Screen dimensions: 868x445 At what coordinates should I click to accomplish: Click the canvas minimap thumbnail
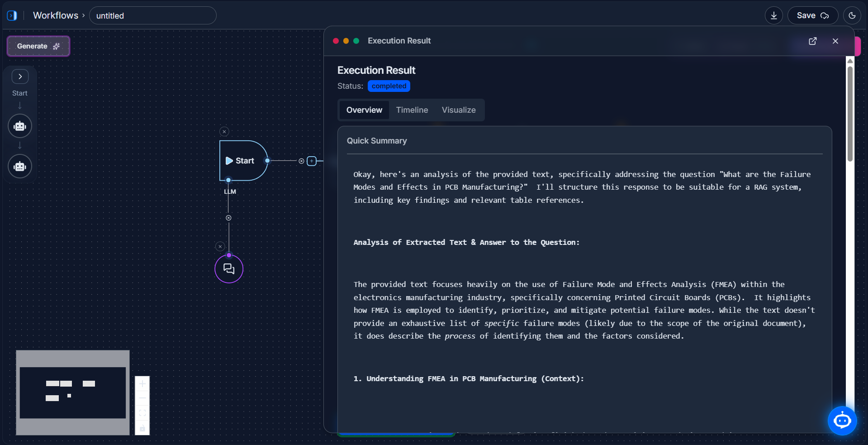pyautogui.click(x=73, y=392)
